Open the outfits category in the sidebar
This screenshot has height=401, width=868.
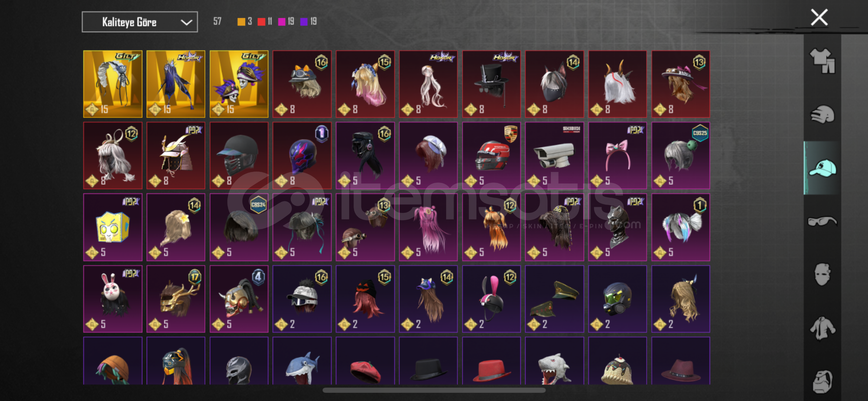[822, 61]
